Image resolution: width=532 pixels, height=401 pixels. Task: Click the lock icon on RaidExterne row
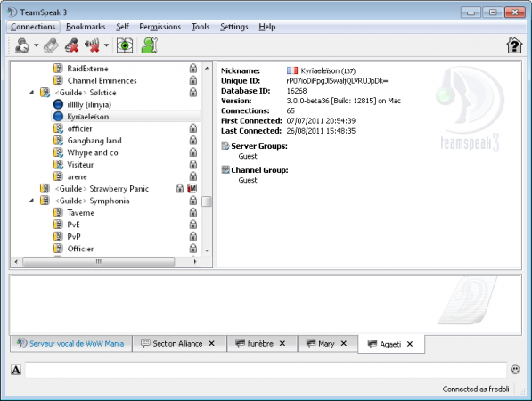point(193,69)
